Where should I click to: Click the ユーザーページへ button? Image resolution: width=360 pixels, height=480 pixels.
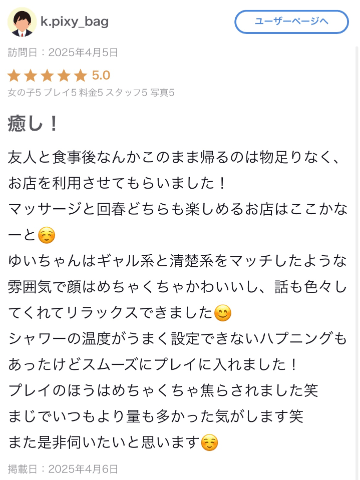292,22
